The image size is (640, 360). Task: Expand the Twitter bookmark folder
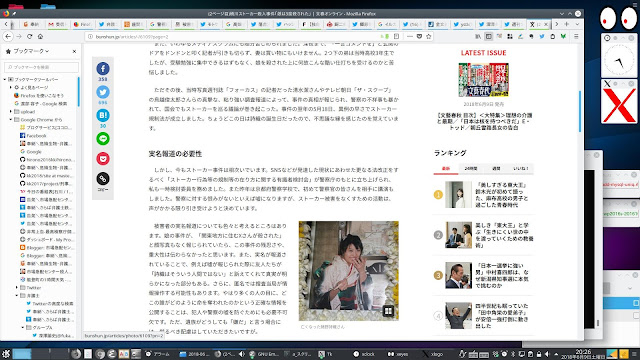click(17, 287)
